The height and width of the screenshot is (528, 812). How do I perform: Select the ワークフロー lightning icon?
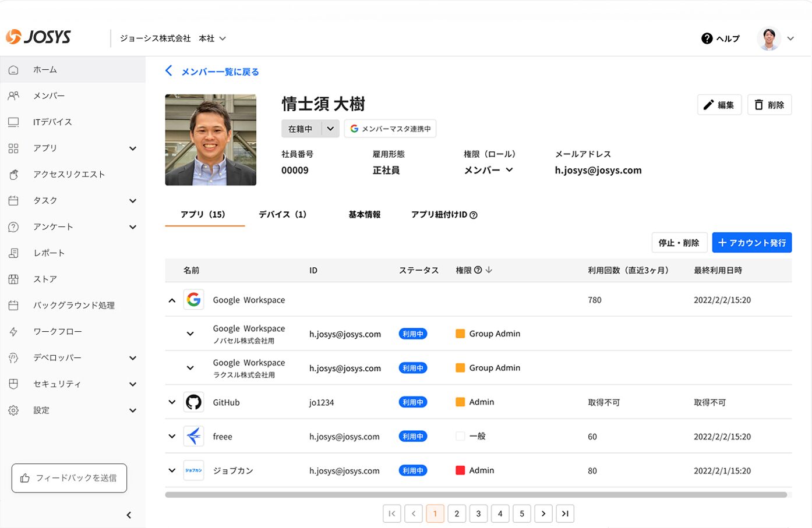click(13, 332)
